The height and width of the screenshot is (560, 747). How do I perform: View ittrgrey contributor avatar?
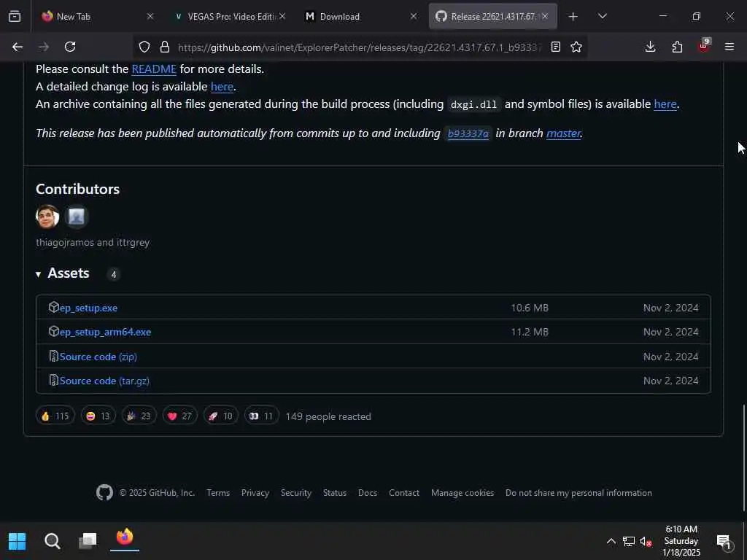[x=76, y=217]
